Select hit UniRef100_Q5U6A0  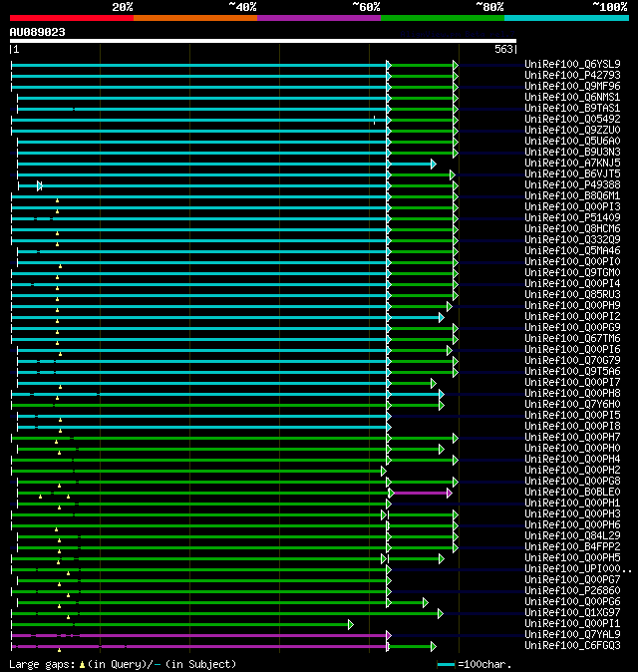coord(572,141)
